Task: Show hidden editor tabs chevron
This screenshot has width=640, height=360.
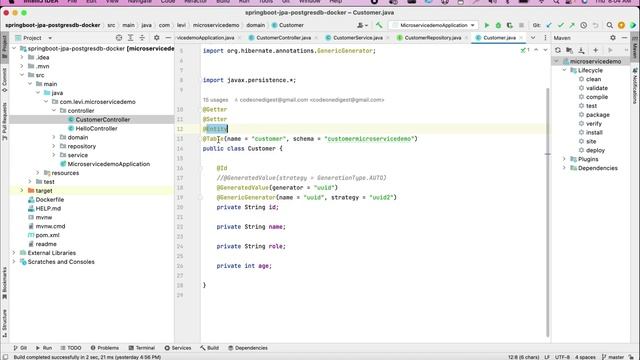Action: (533, 38)
